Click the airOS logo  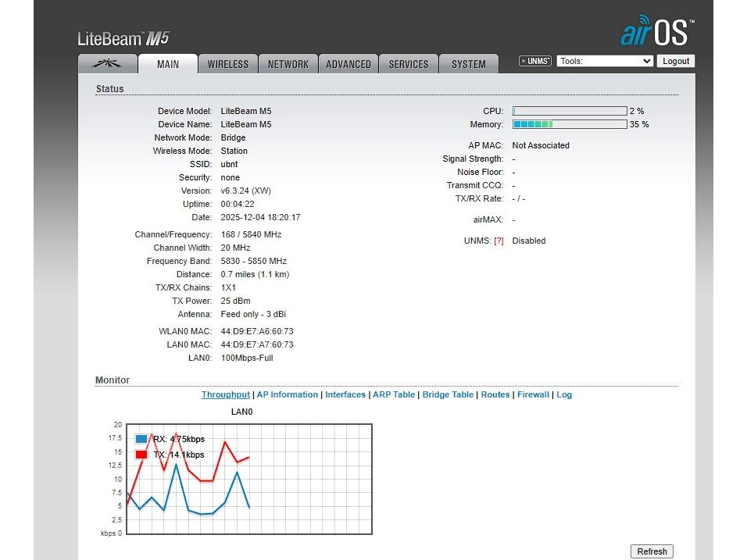point(656,32)
